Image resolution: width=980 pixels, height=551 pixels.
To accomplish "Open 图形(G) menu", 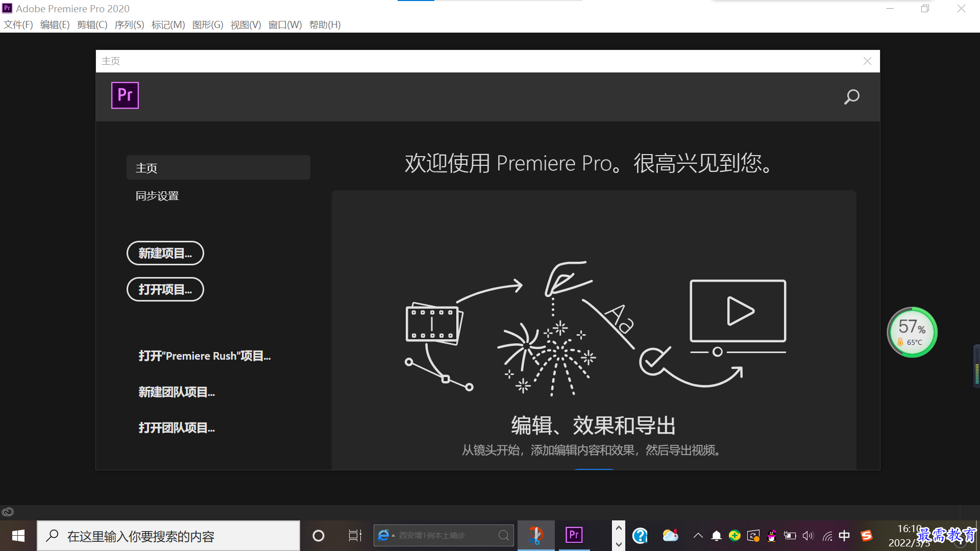I will 208,24.
